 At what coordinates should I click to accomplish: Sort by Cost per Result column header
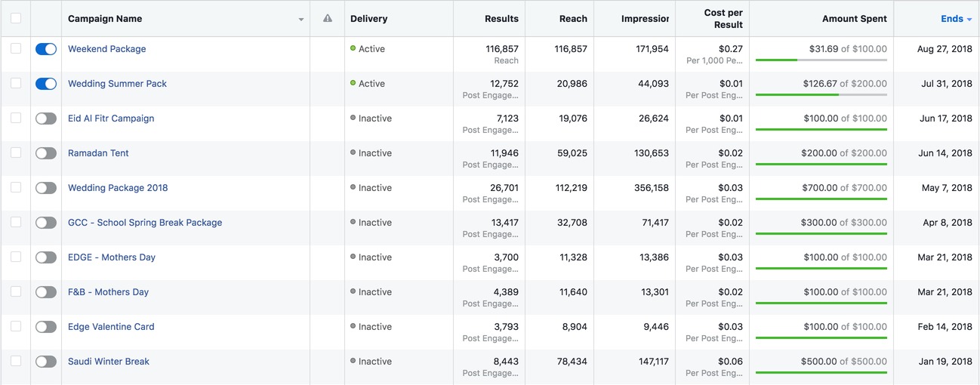pos(723,19)
